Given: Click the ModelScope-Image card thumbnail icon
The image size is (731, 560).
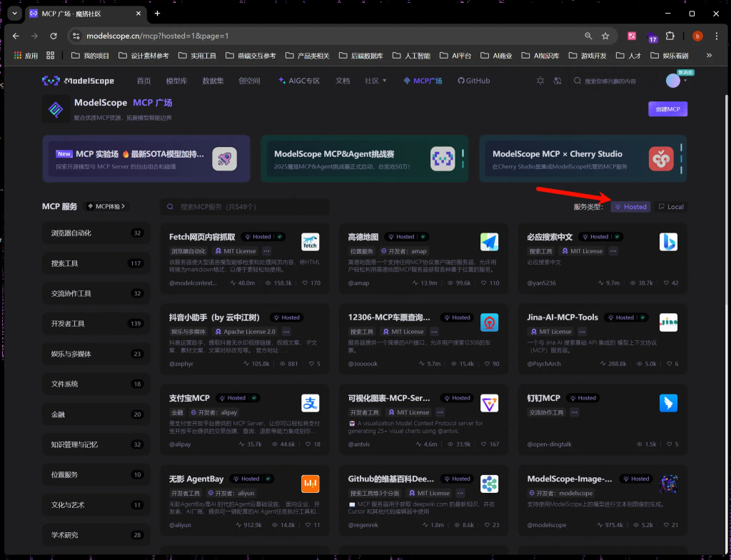Looking at the screenshot, I should point(668,484).
